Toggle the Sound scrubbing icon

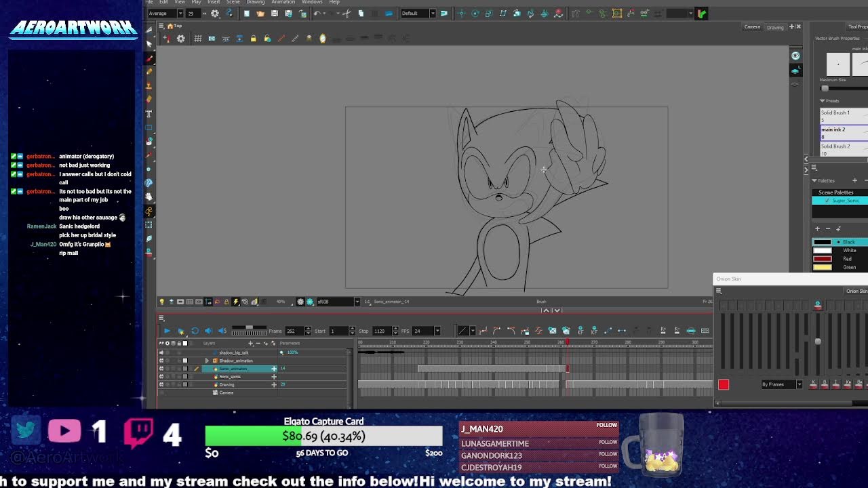(x=222, y=331)
